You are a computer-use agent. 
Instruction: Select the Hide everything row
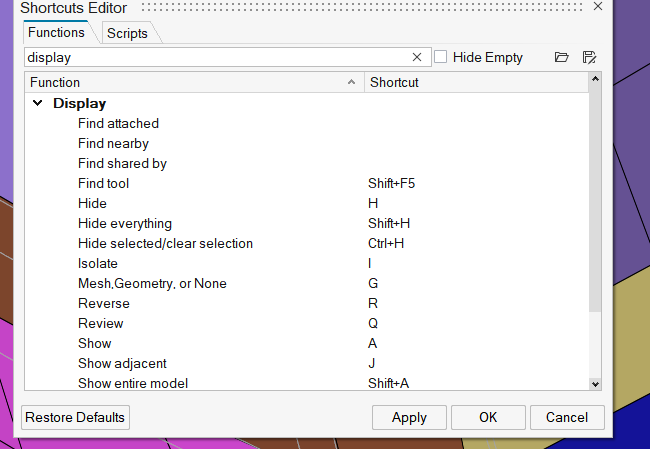(307, 223)
